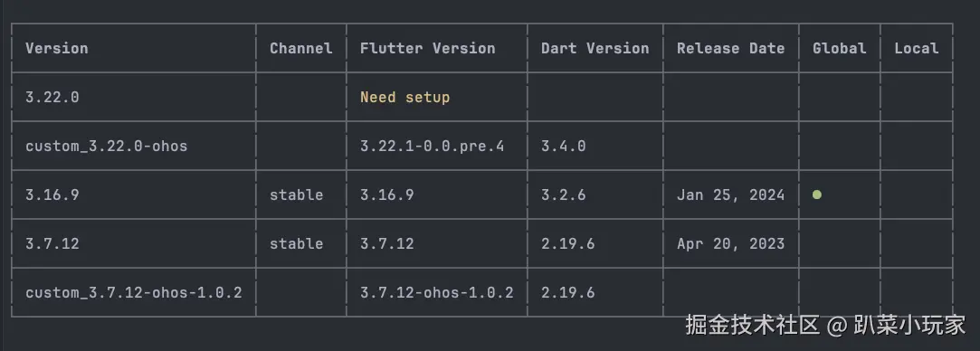980x351 pixels.
Task: Select the custom_3.7.12-ohos-1.0.2 version entry
Action: [x=134, y=292]
